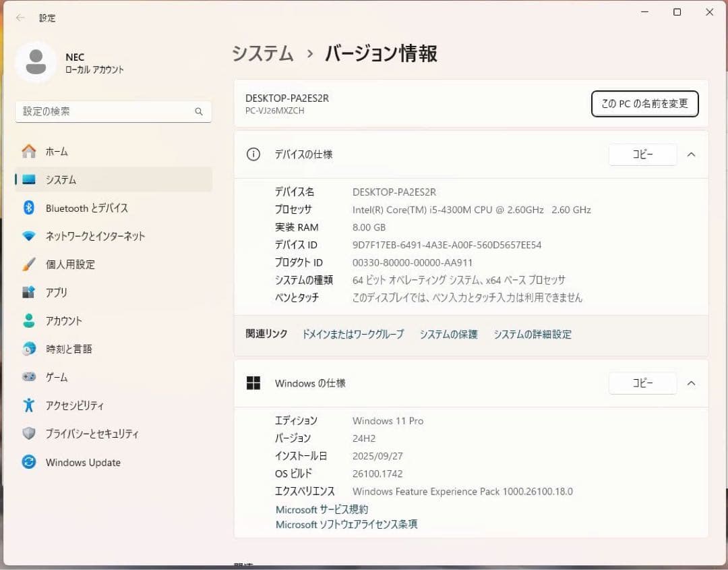Click the search magnifier icon
This screenshot has width=728, height=570.
tap(199, 111)
